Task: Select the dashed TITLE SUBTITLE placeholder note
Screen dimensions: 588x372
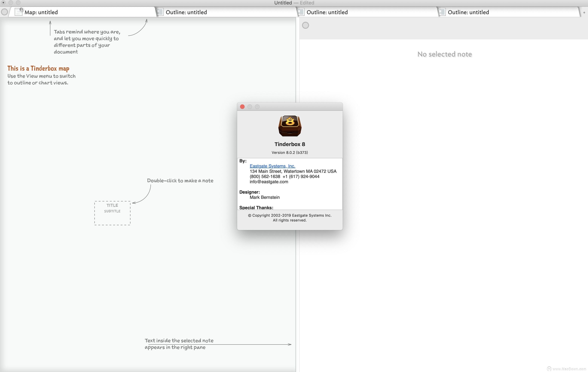Action: 112,213
